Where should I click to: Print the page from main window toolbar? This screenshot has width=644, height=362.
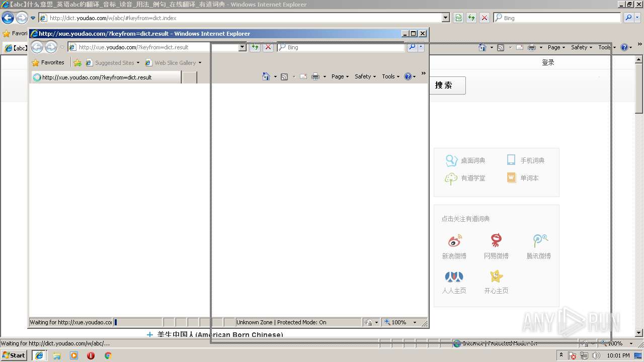point(532,47)
